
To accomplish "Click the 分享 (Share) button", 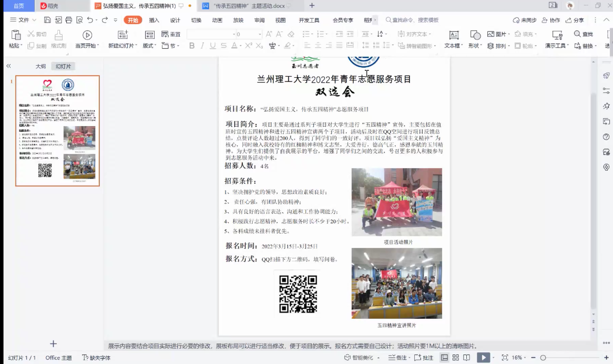I will (575, 20).
